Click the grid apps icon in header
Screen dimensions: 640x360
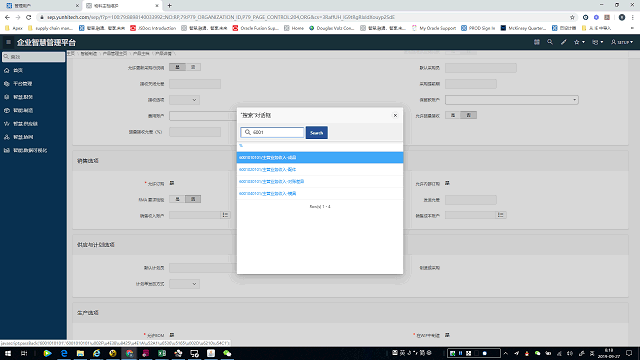(537, 42)
